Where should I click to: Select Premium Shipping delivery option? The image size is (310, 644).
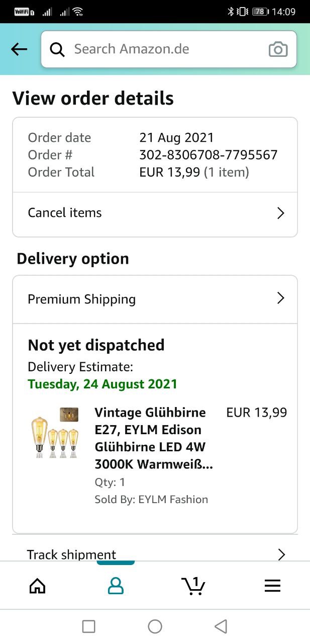(82, 299)
